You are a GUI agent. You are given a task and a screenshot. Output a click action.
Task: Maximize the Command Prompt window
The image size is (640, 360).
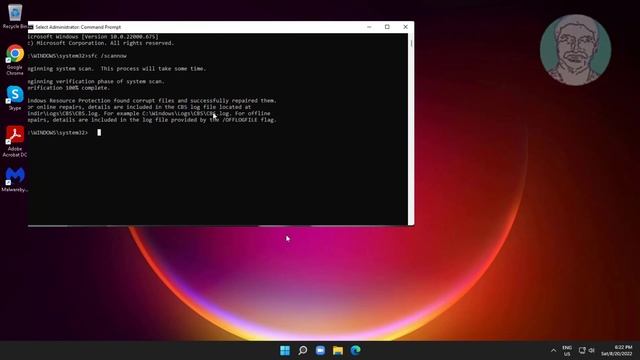387,27
